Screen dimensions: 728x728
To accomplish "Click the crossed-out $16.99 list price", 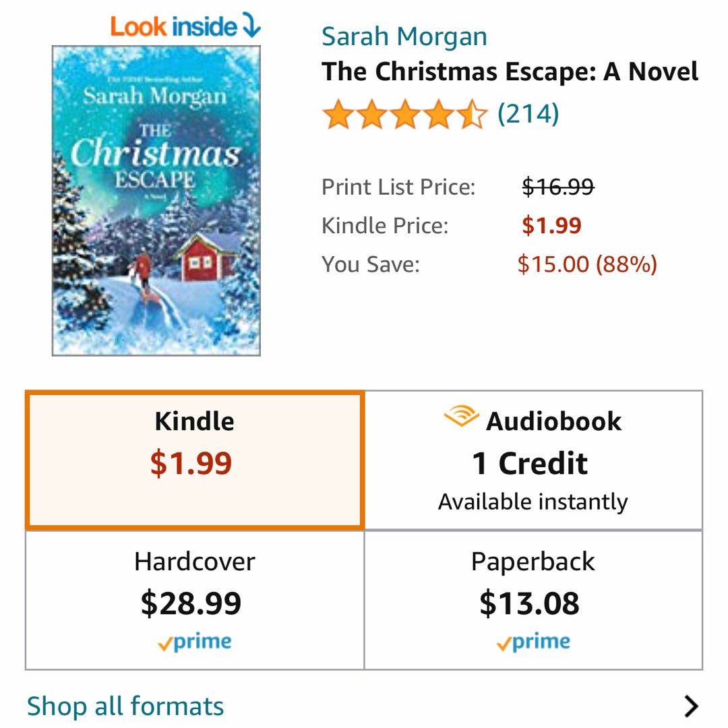I will (x=558, y=186).
